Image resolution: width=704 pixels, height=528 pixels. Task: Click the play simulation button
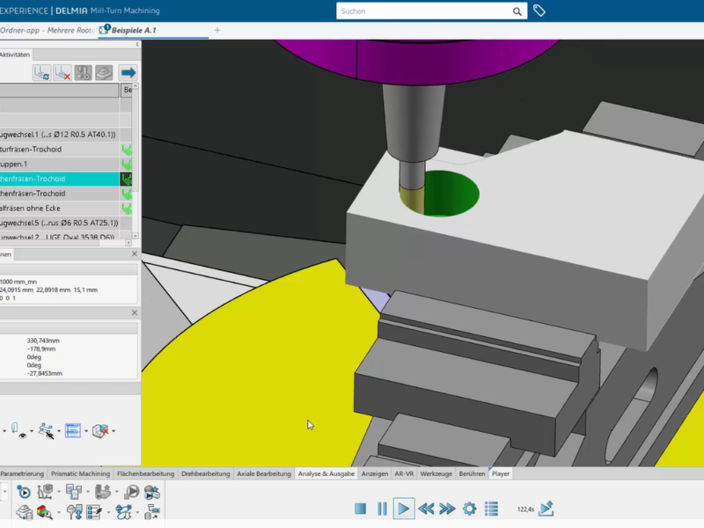(x=403, y=509)
